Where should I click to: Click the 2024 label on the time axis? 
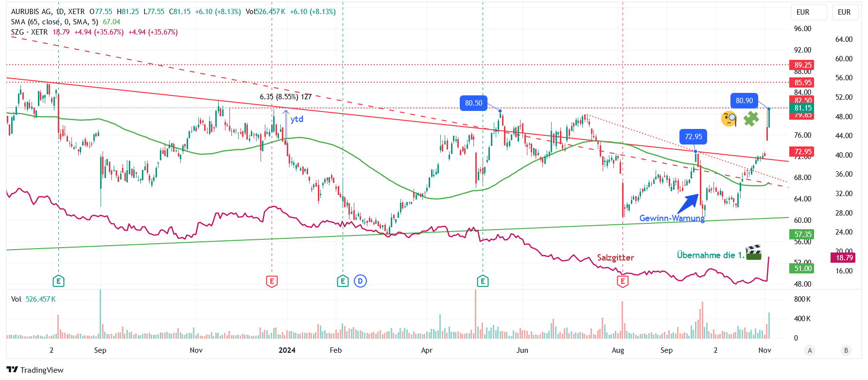point(287,350)
